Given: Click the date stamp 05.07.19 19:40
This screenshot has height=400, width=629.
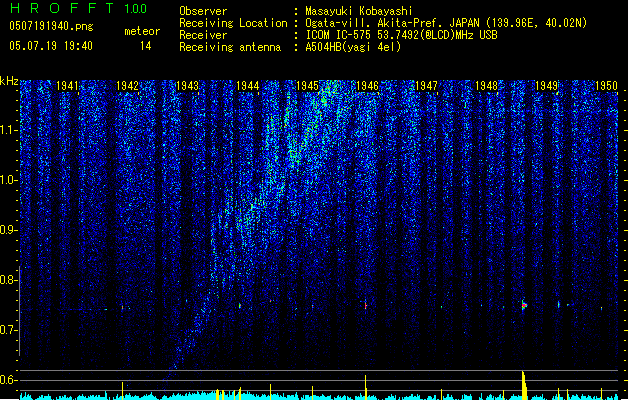Looking at the screenshot, I should (51, 46).
